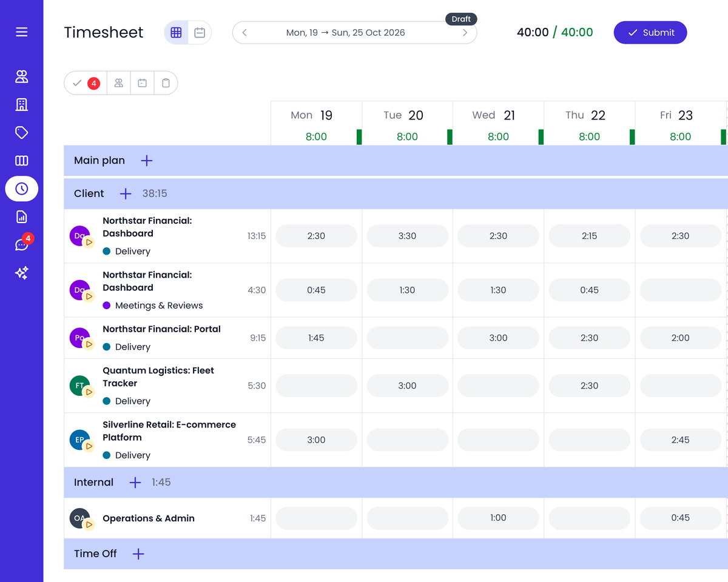The image size is (728, 582).
Task: Select the Timesheet clock icon in sidebar
Action: (x=22, y=189)
